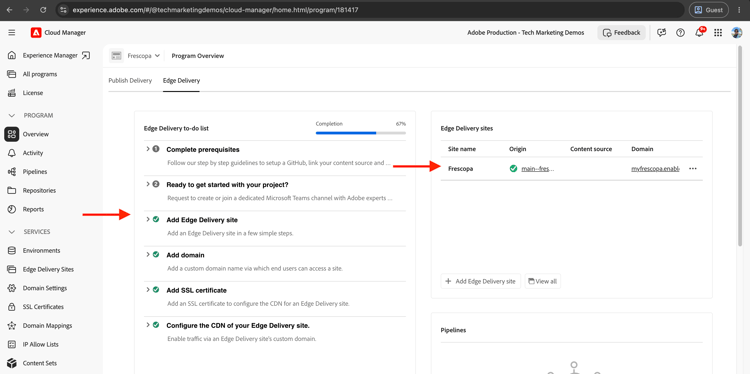Open Domain Mappings icon

point(12,326)
